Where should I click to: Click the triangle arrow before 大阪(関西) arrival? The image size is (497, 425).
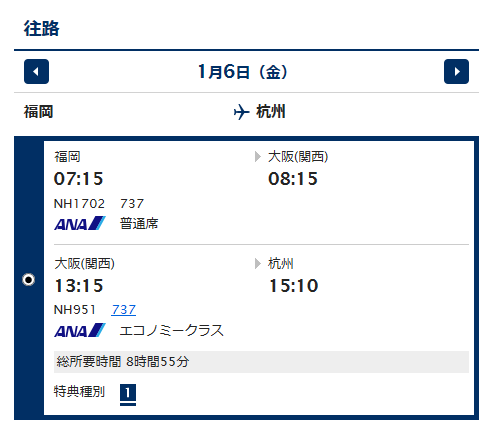258,156
